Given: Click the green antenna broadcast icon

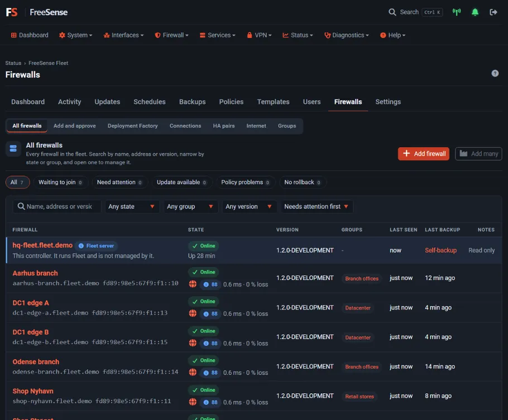Looking at the screenshot, I should [457, 12].
